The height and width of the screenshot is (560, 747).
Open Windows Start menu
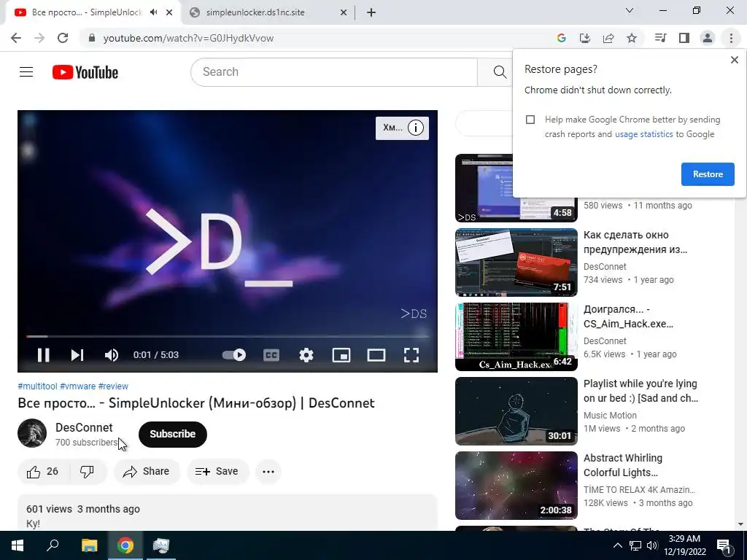[x=18, y=545]
